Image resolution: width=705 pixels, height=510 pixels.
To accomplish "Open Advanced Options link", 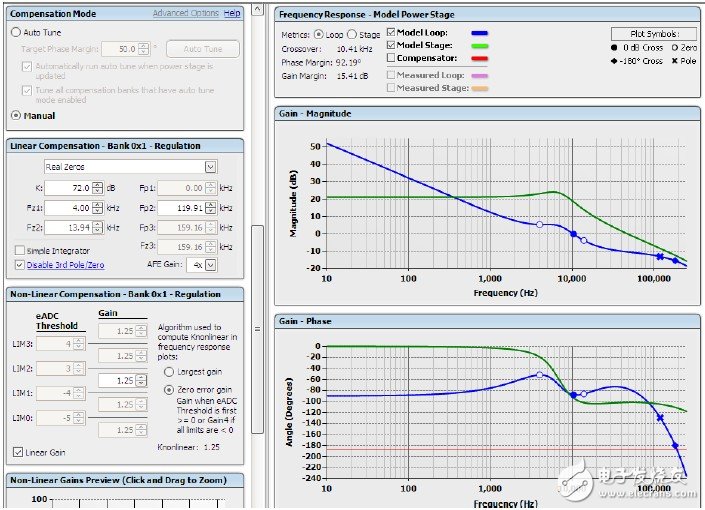I will click(185, 13).
